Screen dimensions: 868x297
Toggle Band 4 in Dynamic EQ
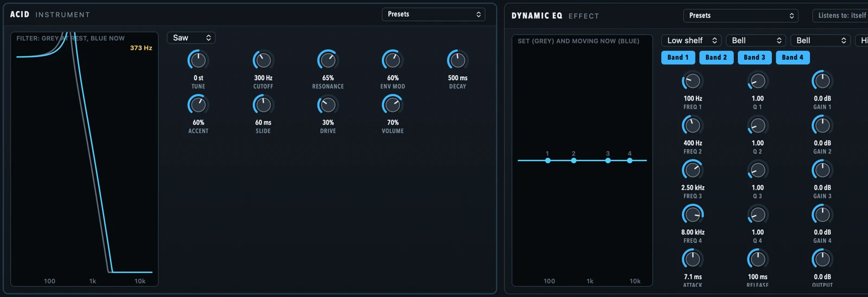pyautogui.click(x=793, y=57)
